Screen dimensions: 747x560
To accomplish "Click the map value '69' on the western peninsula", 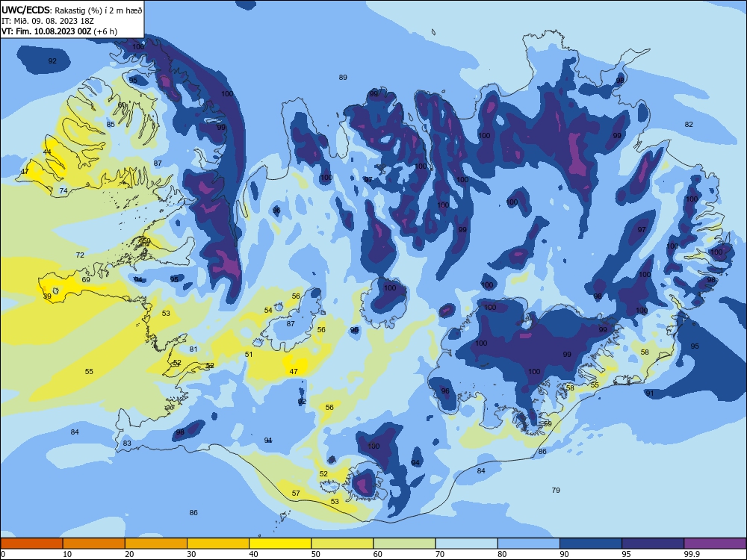I will pyautogui.click(x=86, y=279).
